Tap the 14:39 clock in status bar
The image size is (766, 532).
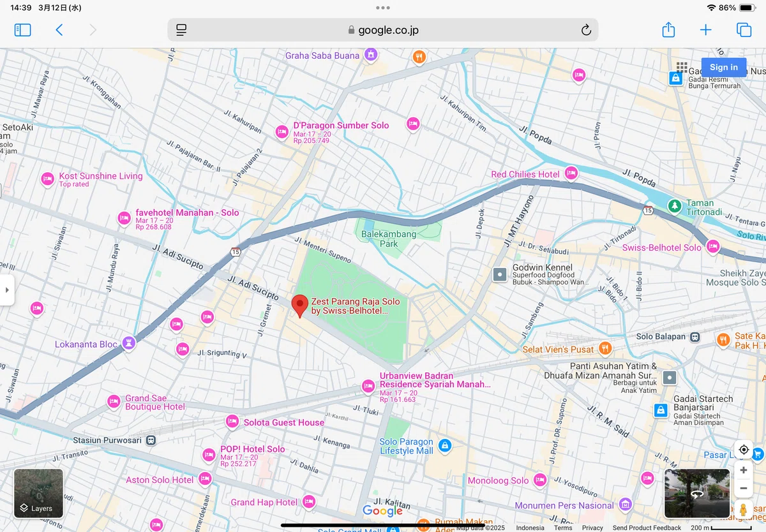pyautogui.click(x=21, y=8)
